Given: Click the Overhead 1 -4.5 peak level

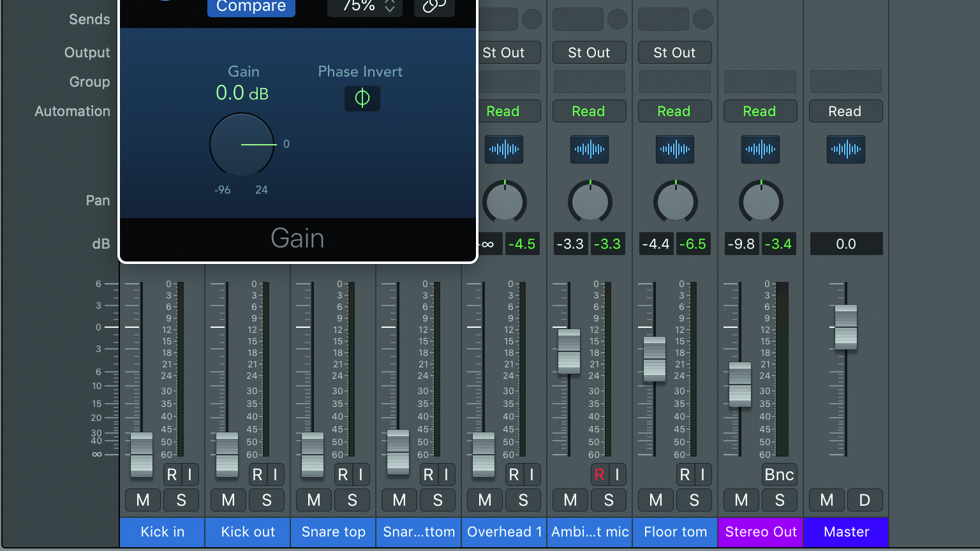Looking at the screenshot, I should 522,244.
